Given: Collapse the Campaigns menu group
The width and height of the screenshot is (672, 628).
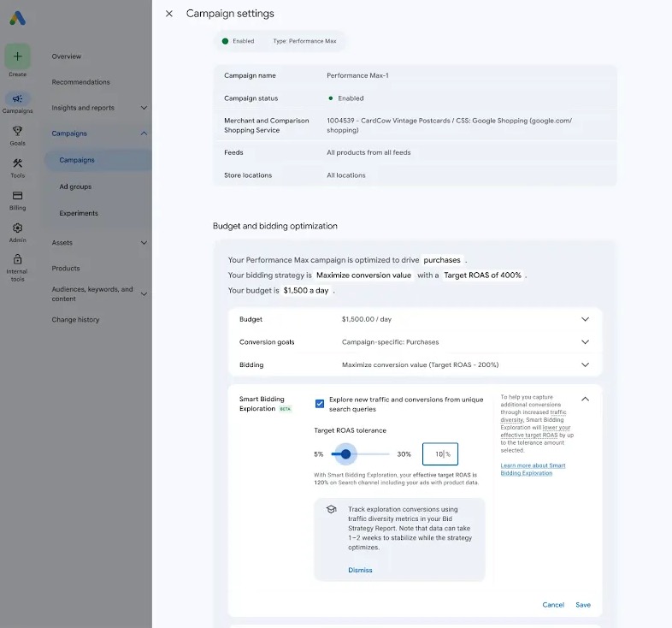Looking at the screenshot, I should 144,133.
